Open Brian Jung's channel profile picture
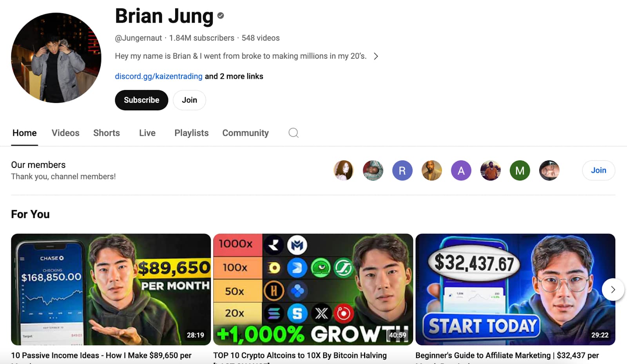This screenshot has width=627, height=364. click(x=56, y=58)
